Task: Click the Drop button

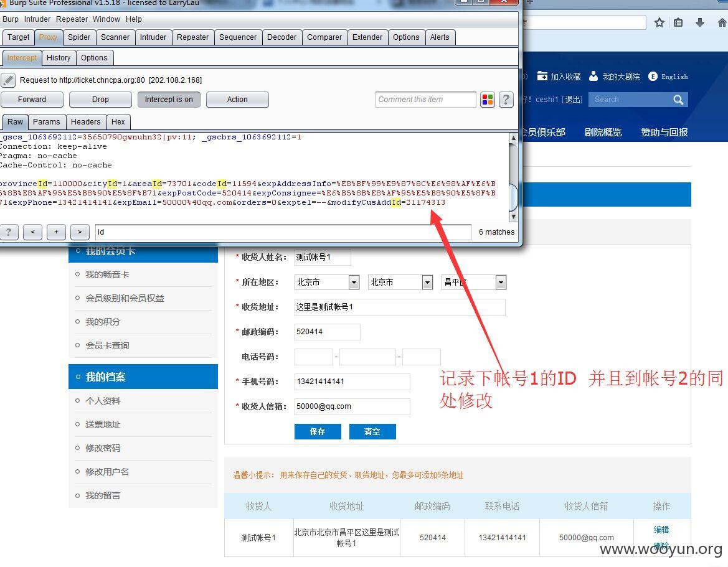Action: coord(100,100)
